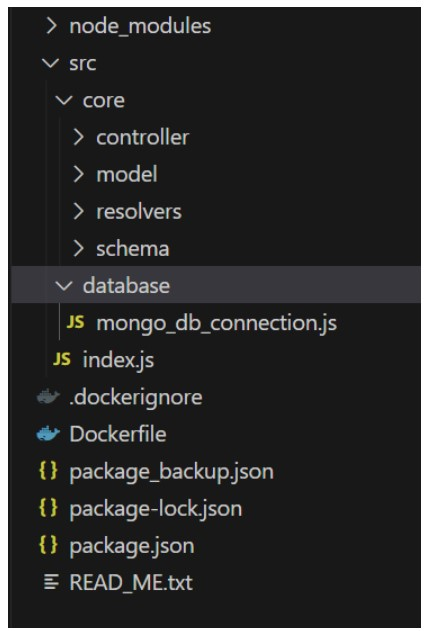Open the Dockerfile entry
The height and width of the screenshot is (631, 427).
pos(118,434)
